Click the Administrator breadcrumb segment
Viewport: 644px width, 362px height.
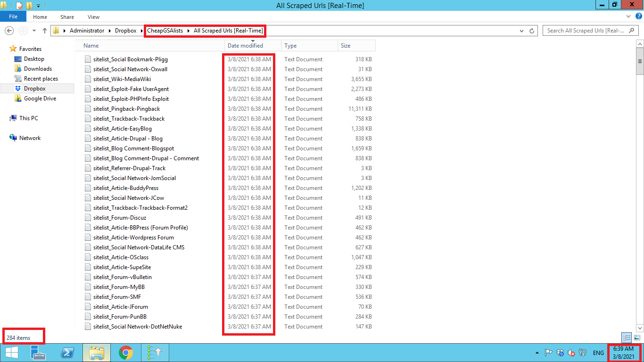(x=87, y=31)
